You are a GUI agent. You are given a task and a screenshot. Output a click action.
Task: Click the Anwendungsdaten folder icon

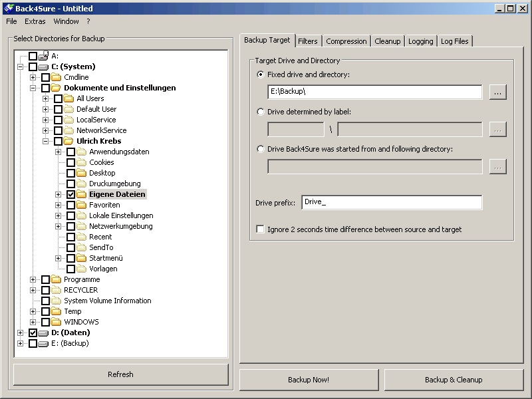(80, 151)
